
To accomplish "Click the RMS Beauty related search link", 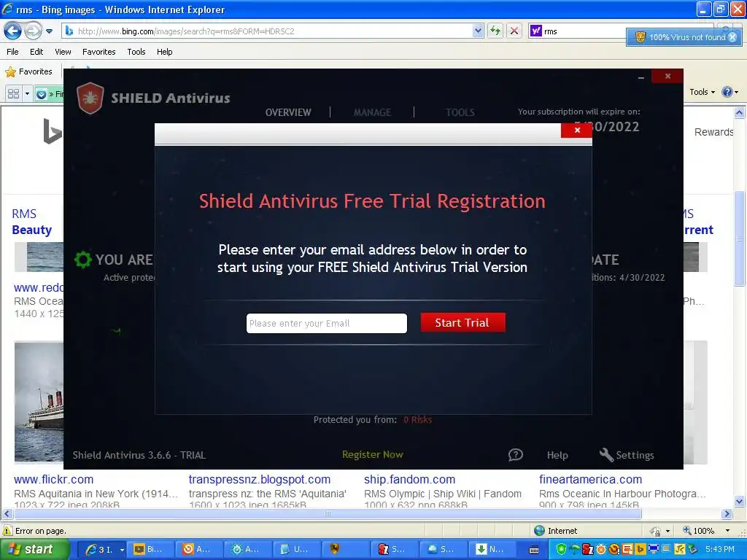I will point(31,222).
